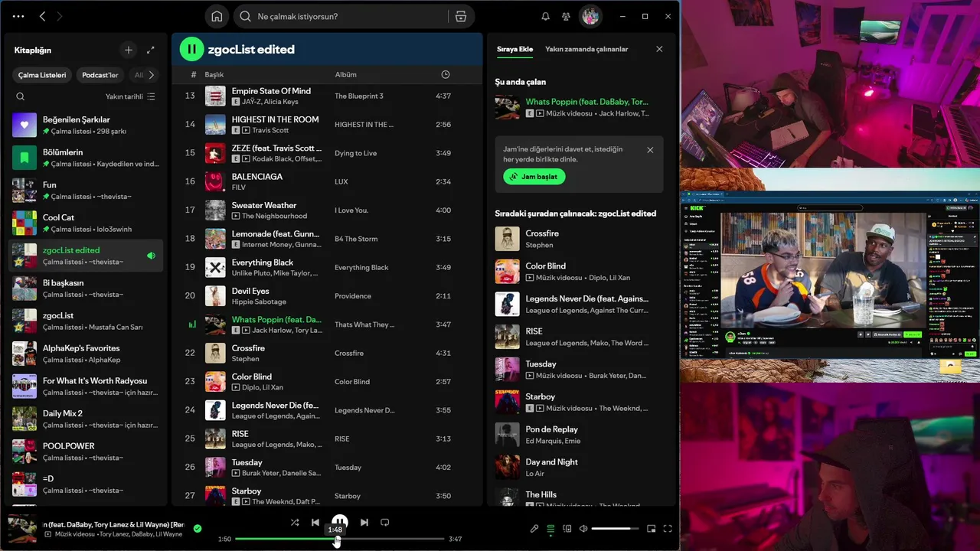The width and height of the screenshot is (980, 551).
Task: Skip to previous track
Action: [315, 522]
